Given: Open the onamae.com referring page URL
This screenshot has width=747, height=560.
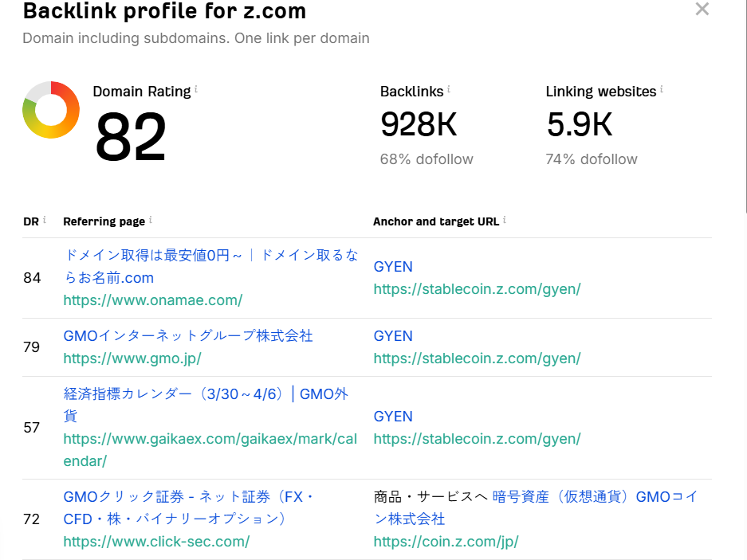Looking at the screenshot, I should coord(153,300).
